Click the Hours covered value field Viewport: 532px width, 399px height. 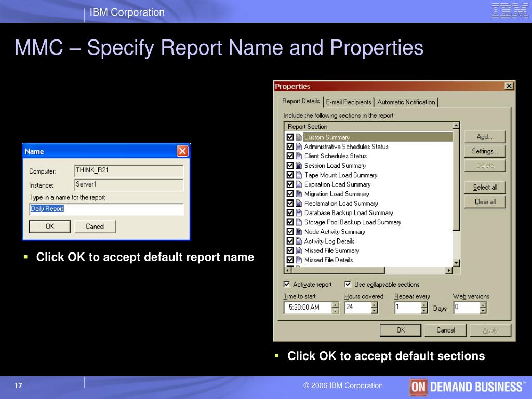[x=358, y=308]
